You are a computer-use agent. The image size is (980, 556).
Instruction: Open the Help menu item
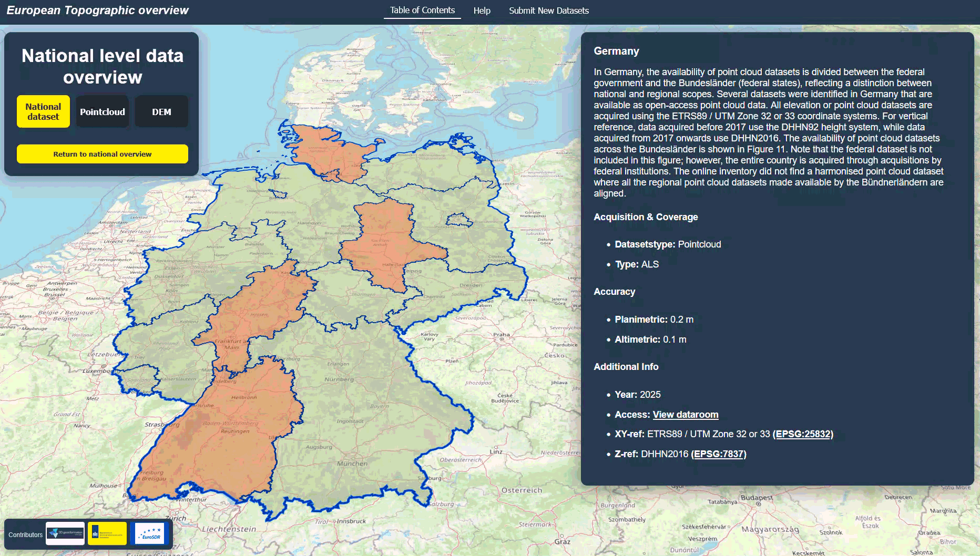click(x=482, y=11)
